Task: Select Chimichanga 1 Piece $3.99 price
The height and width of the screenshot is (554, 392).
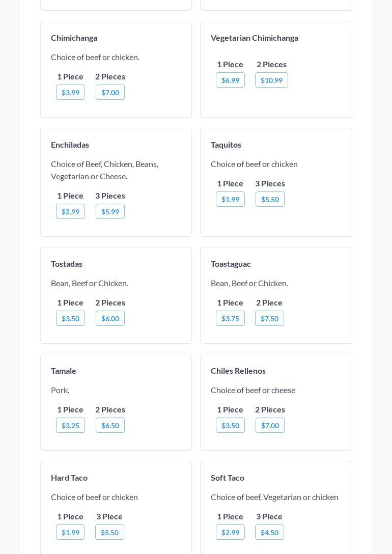Action: click(x=70, y=92)
